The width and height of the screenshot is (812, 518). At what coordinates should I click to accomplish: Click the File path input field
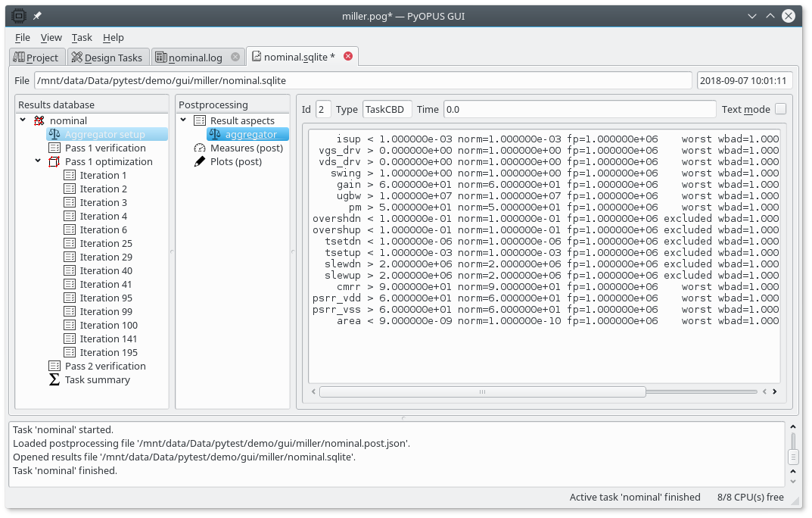[x=363, y=80]
